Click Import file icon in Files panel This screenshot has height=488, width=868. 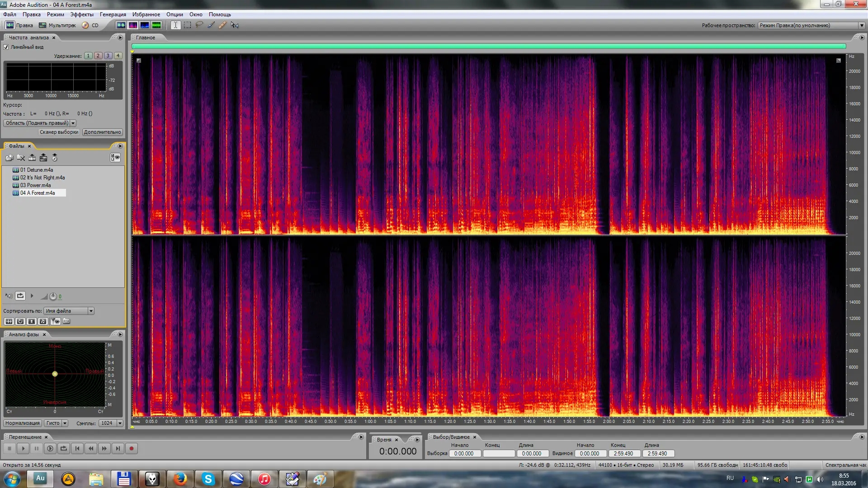point(9,158)
